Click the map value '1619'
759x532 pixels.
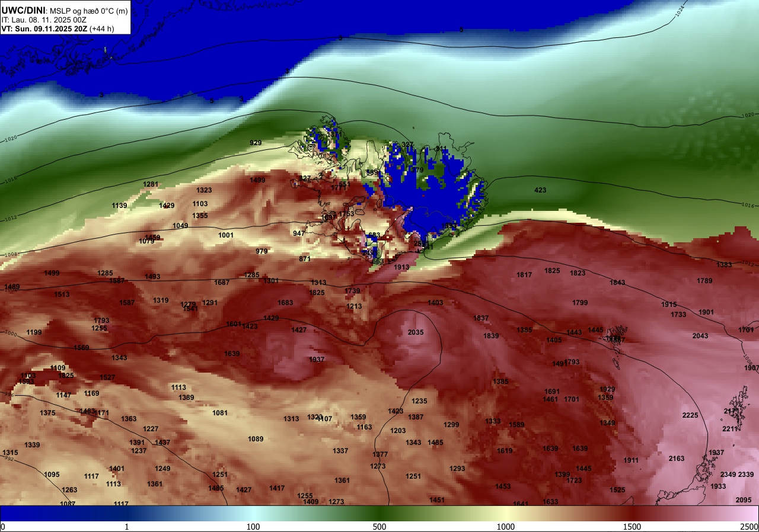(505, 451)
